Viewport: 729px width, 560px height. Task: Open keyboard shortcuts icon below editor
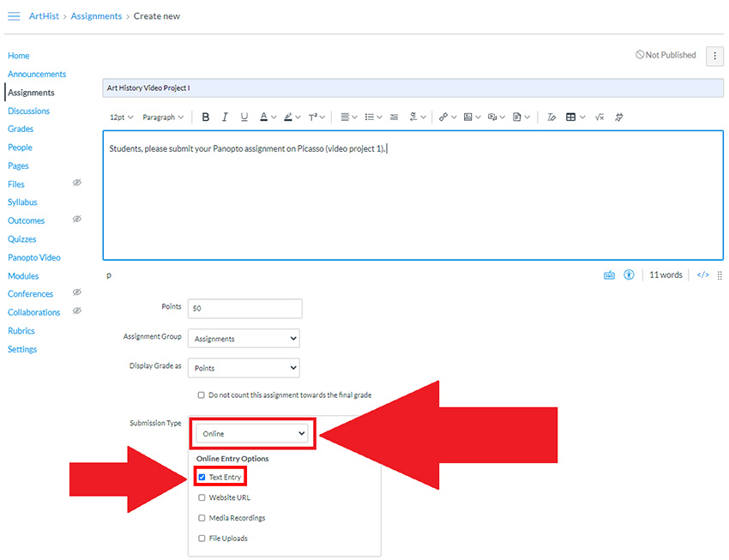click(x=609, y=275)
